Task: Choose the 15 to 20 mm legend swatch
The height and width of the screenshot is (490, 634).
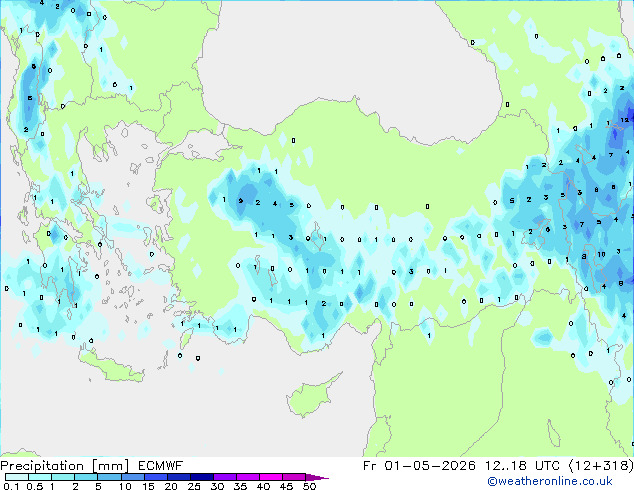Action: pyautogui.click(x=155, y=477)
